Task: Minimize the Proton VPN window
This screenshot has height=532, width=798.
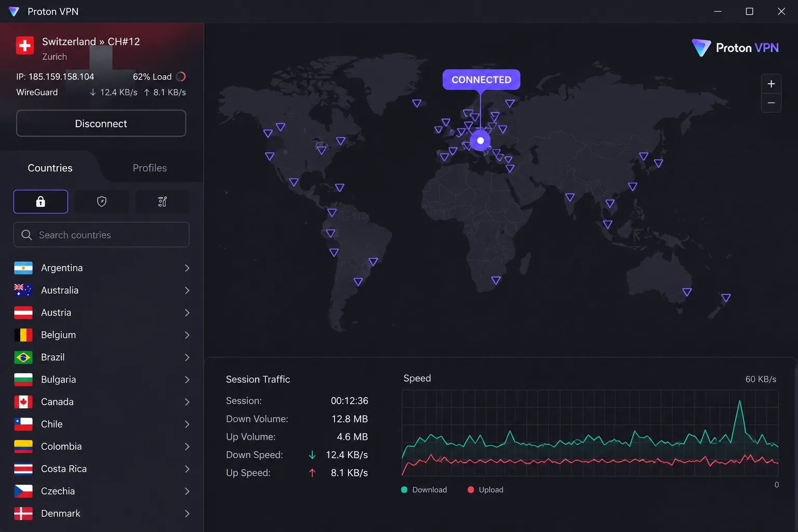Action: (718, 11)
